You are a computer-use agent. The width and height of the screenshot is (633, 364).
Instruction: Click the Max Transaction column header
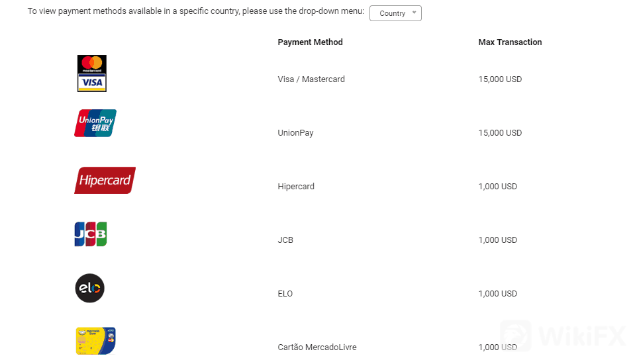(x=510, y=42)
